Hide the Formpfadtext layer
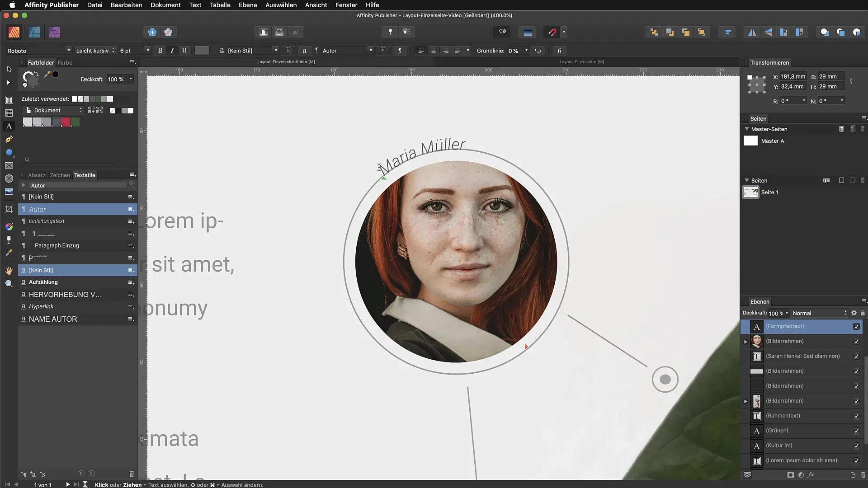This screenshot has height=488, width=868. tap(856, 326)
